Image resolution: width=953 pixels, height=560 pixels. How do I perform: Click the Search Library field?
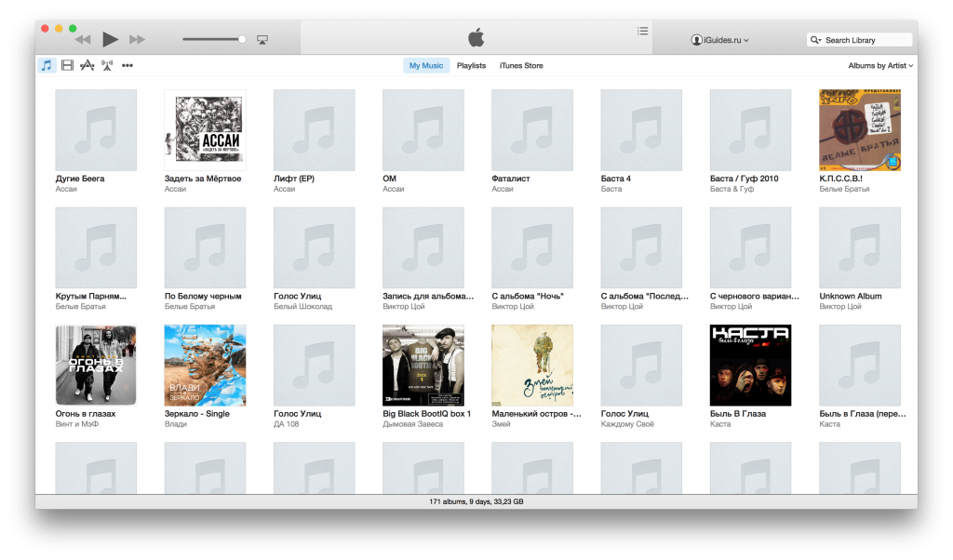click(859, 40)
